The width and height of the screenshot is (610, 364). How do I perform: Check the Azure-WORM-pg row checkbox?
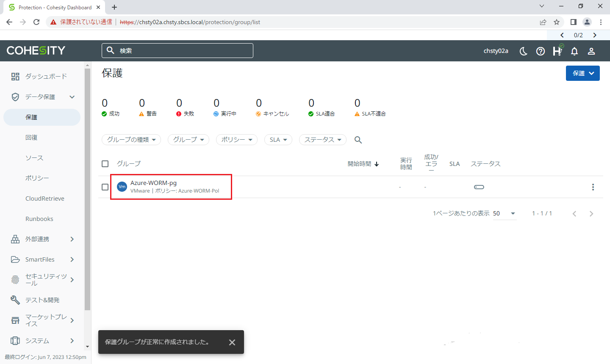(105, 187)
